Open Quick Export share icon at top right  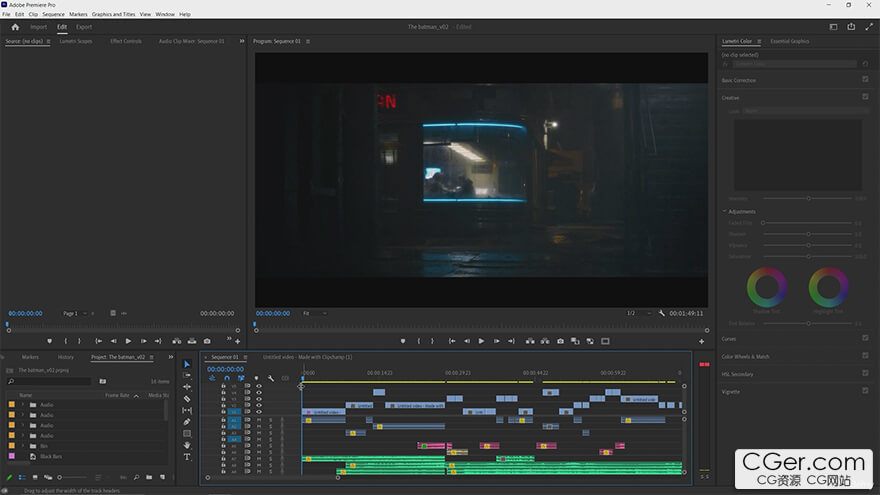tap(851, 26)
